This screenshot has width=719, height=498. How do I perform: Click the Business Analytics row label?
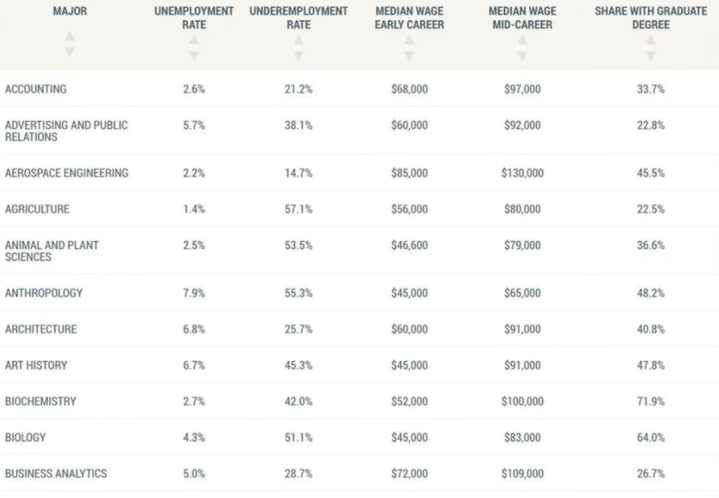pos(56,473)
